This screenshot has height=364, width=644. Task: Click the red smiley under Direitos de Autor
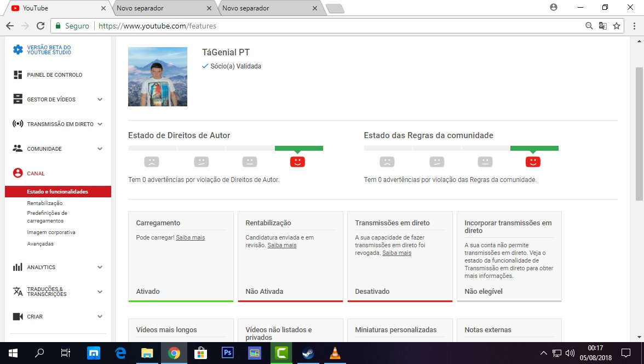[297, 162]
